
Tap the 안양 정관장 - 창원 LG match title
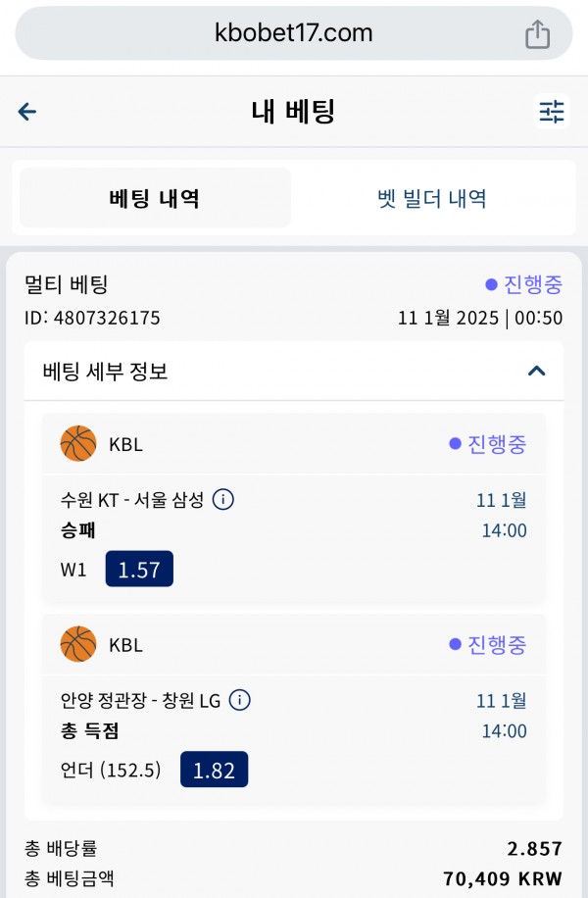point(141,700)
